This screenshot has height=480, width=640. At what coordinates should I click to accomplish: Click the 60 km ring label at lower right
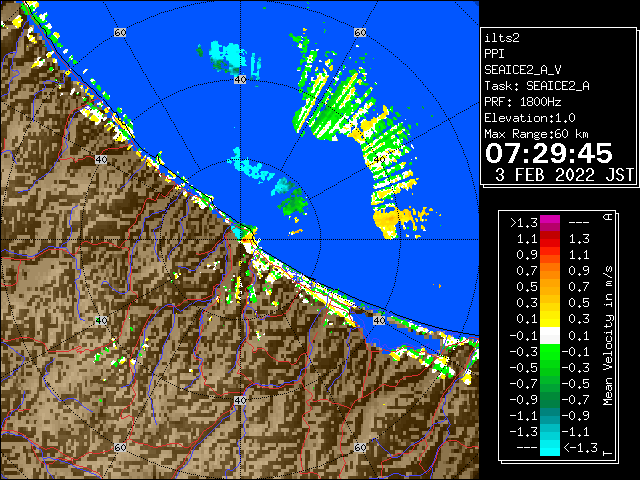[x=360, y=447]
